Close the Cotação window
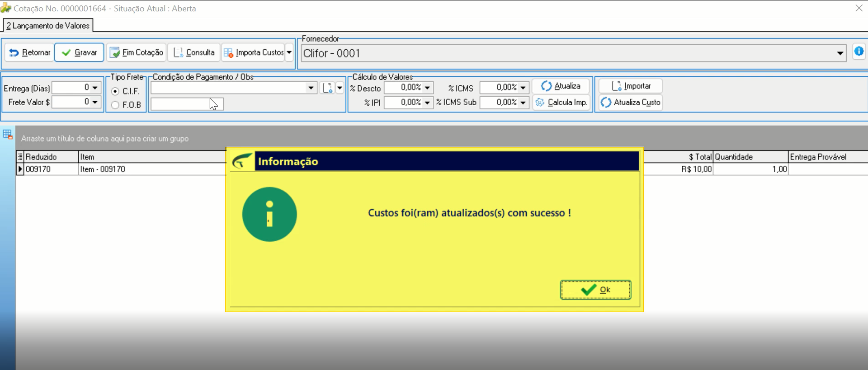The width and height of the screenshot is (868, 370). (x=859, y=8)
